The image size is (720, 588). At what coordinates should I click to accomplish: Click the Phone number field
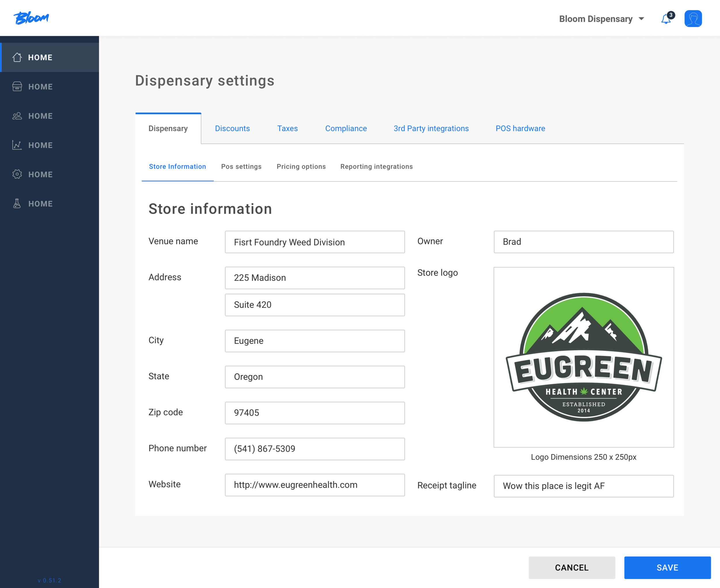(314, 449)
